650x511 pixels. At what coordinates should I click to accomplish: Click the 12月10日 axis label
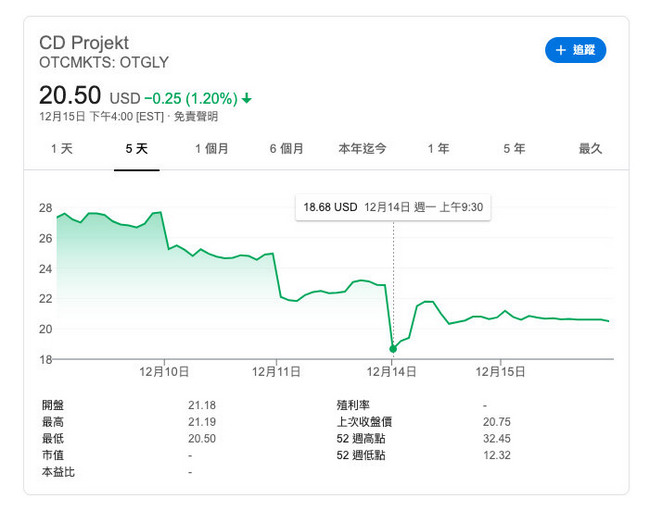(164, 371)
